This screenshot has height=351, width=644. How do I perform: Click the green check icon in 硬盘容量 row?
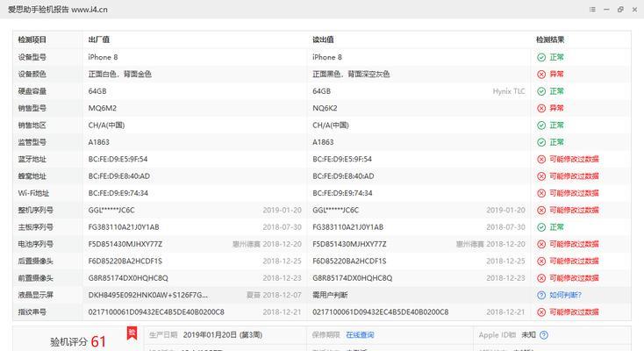point(541,91)
